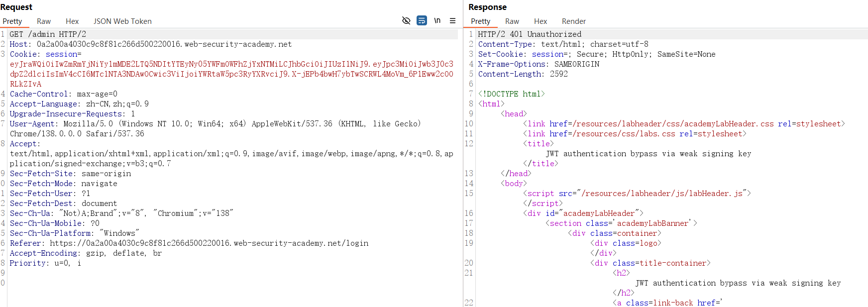Open the Request hamburger options menu
Image resolution: width=868 pixels, height=307 pixels.
click(x=452, y=21)
